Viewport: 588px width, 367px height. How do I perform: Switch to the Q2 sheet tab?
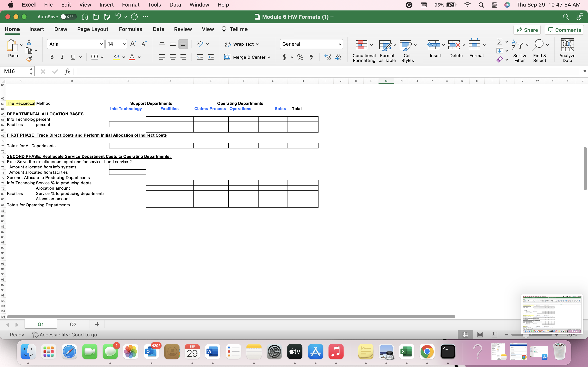pyautogui.click(x=73, y=324)
